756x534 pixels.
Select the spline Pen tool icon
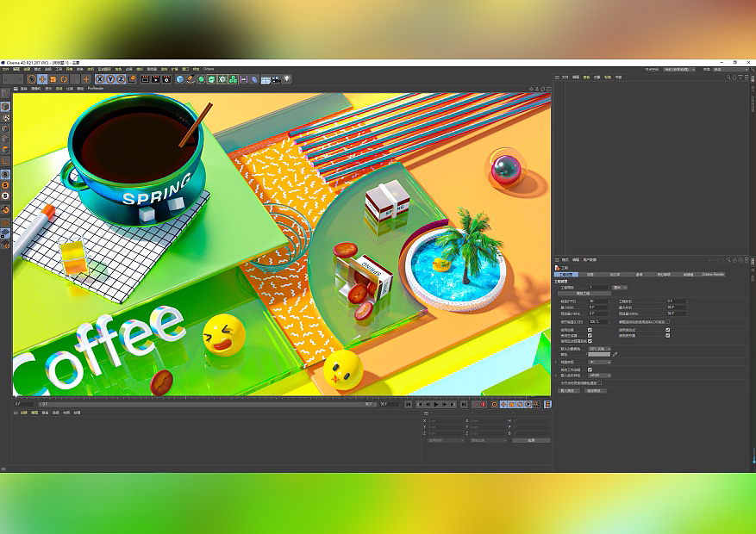pyautogui.click(x=191, y=79)
